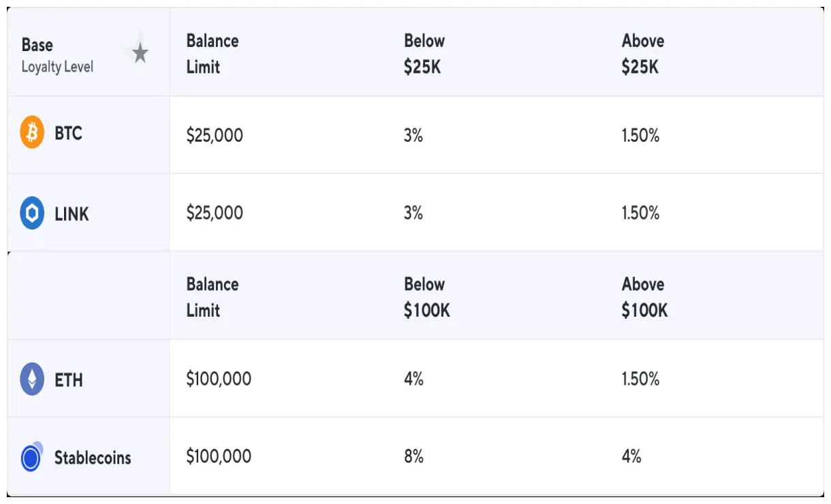Select the ETH row label
The height and width of the screenshot is (504, 831).
point(69,380)
